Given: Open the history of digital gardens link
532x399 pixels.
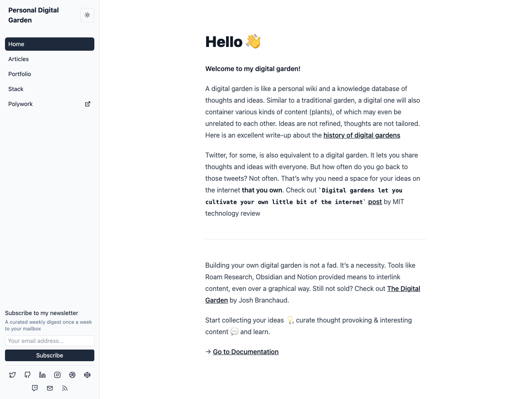Looking at the screenshot, I should [362, 135].
